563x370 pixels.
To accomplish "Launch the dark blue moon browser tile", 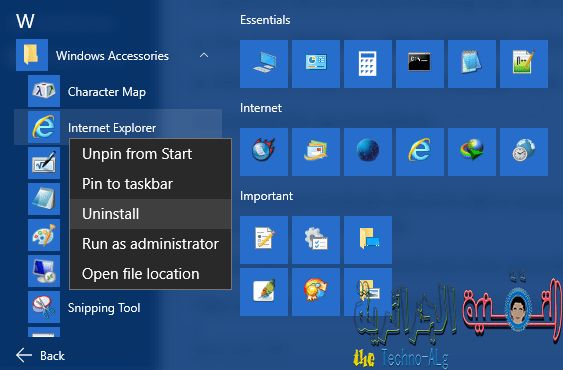I will (368, 152).
